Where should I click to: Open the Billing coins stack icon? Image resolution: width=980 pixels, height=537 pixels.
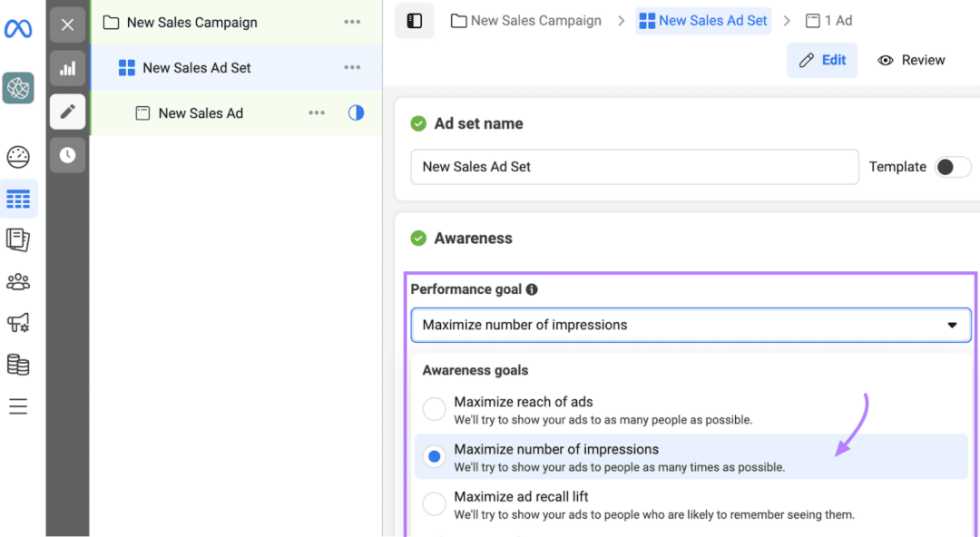click(18, 365)
